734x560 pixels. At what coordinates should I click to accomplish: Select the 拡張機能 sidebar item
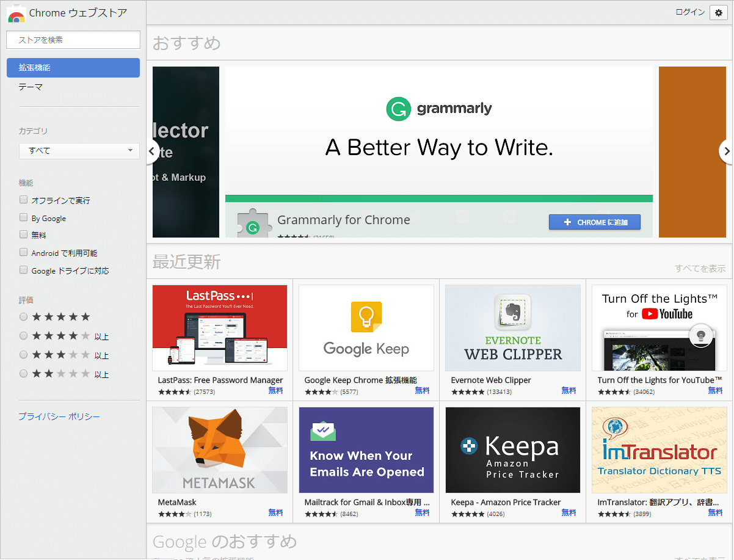click(x=73, y=68)
